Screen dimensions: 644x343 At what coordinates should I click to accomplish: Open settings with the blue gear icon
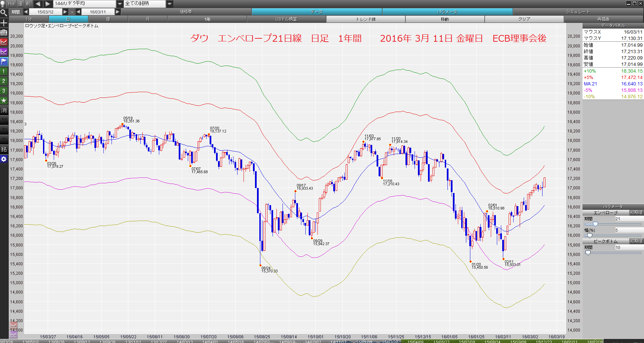[4, 159]
